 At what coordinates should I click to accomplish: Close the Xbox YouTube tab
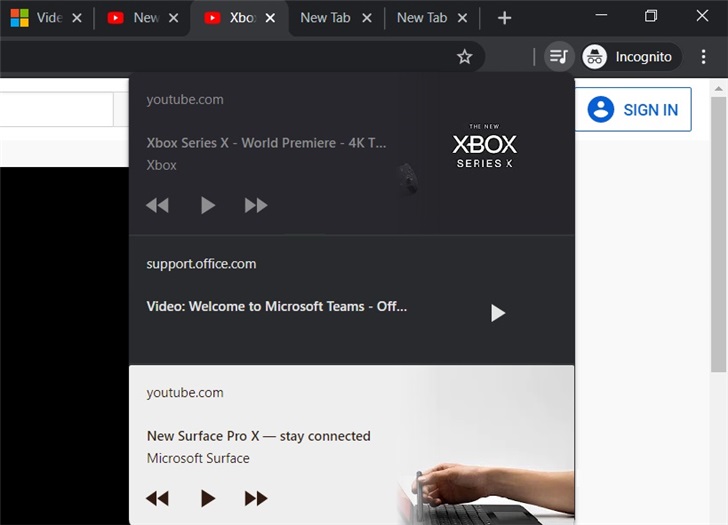(270, 18)
